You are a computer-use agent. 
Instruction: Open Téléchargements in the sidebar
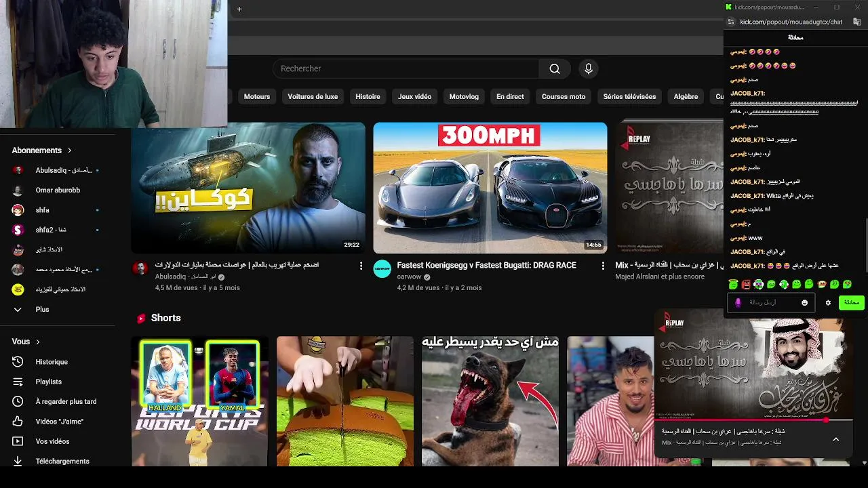[x=62, y=461]
